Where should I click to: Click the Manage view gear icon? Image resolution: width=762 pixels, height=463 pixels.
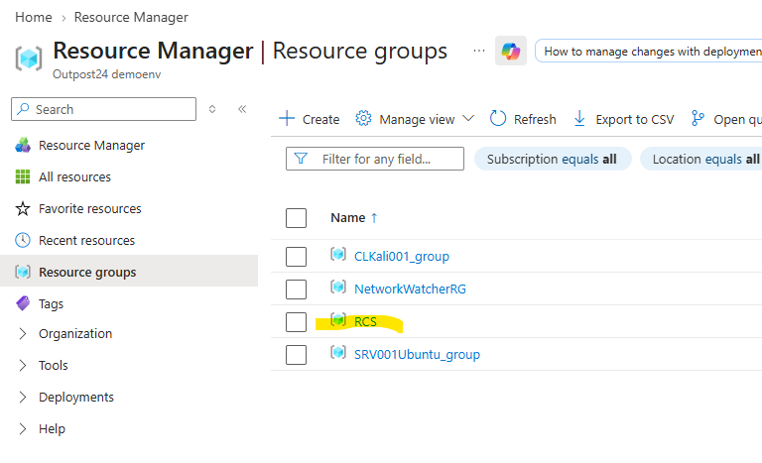tap(364, 119)
